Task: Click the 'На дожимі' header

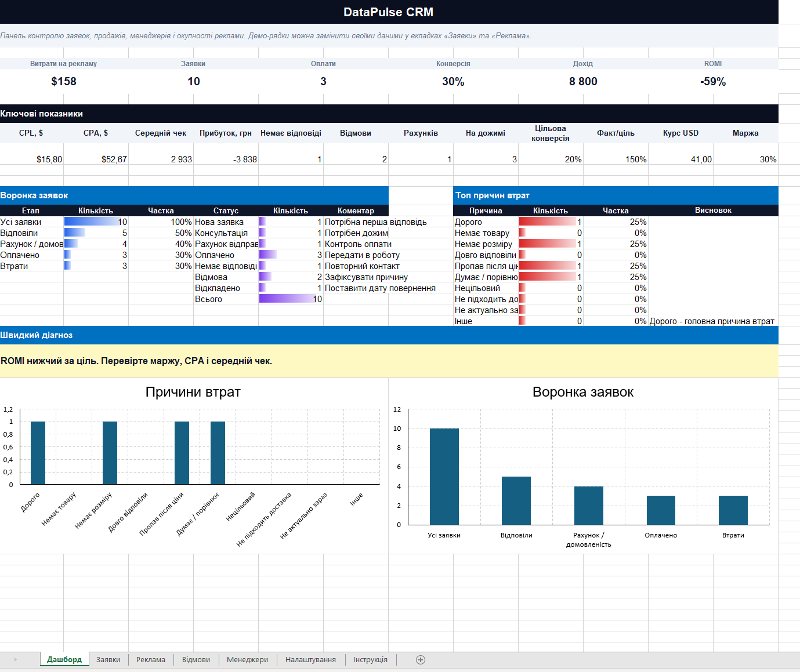Action: [486, 133]
